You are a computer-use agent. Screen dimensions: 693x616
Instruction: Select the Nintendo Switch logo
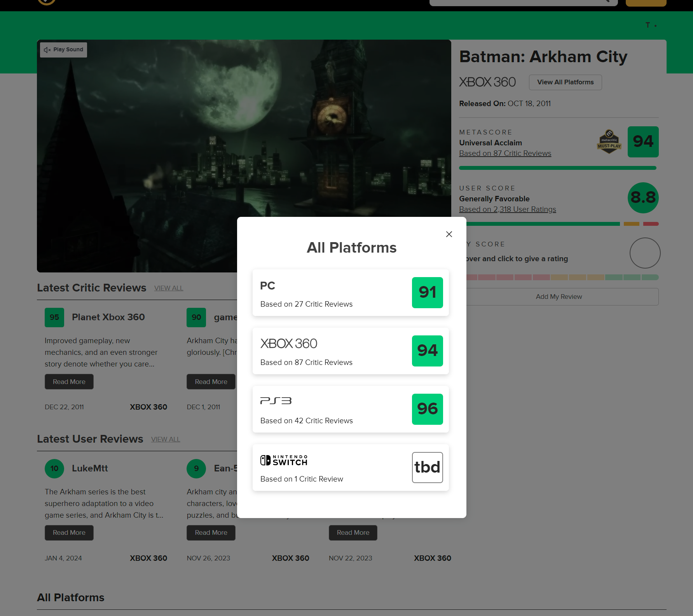pos(284,460)
